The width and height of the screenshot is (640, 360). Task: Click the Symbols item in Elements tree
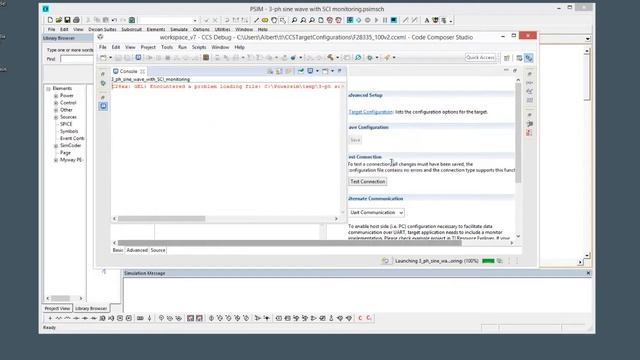69,131
